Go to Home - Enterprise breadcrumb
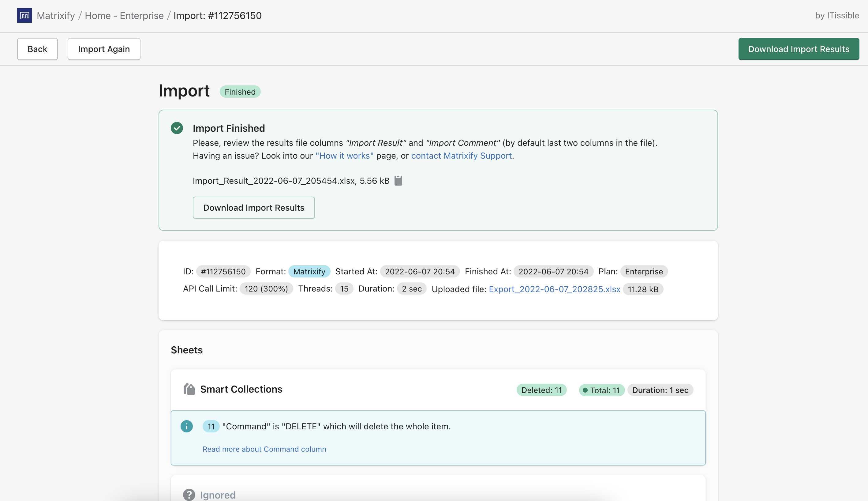Image resolution: width=868 pixels, height=501 pixels. coord(124,16)
